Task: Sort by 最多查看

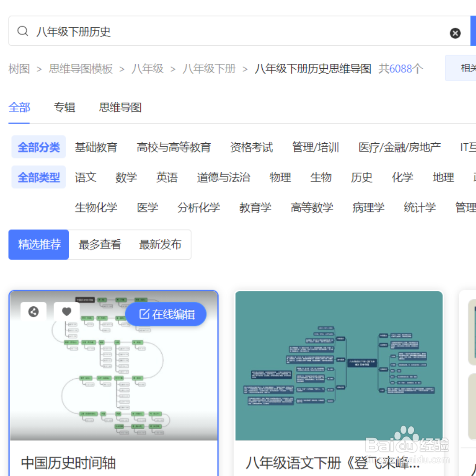Action: pos(100,245)
